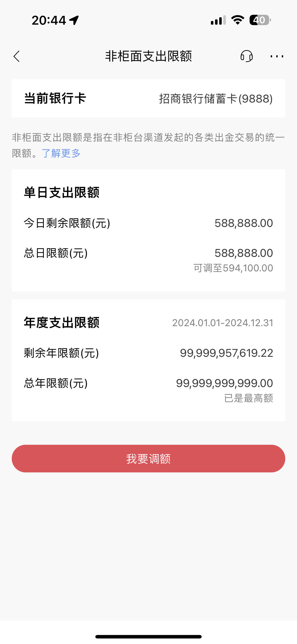Open the three-dot more options menu
This screenshot has height=644, width=297.
277,56
